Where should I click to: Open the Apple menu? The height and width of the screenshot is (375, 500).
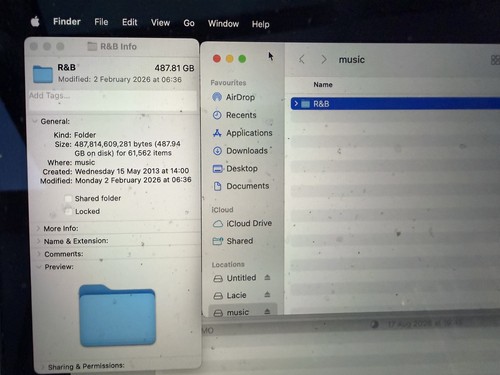tap(35, 22)
